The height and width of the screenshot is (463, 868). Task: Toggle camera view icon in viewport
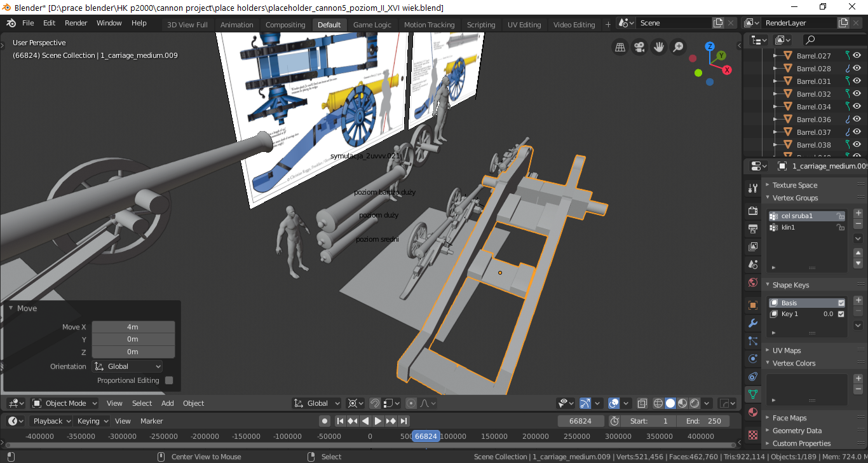coord(640,47)
